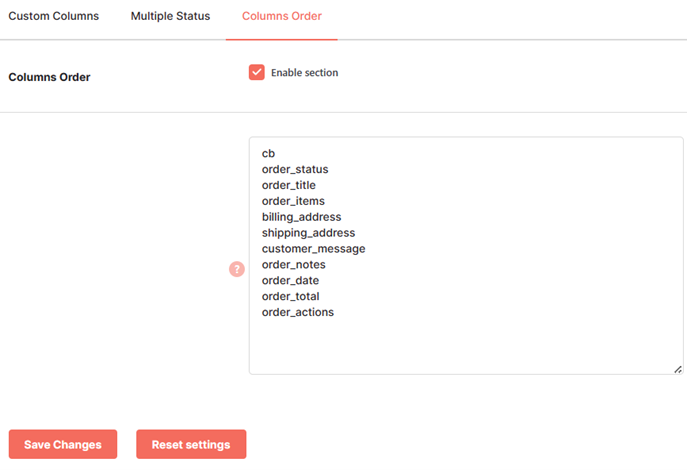Click the question mark help icon
Viewport: 687px width, 470px height.
[237, 269]
